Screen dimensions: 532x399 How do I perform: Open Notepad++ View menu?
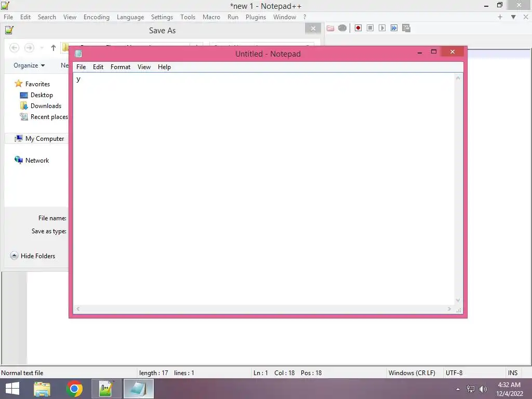point(70,17)
